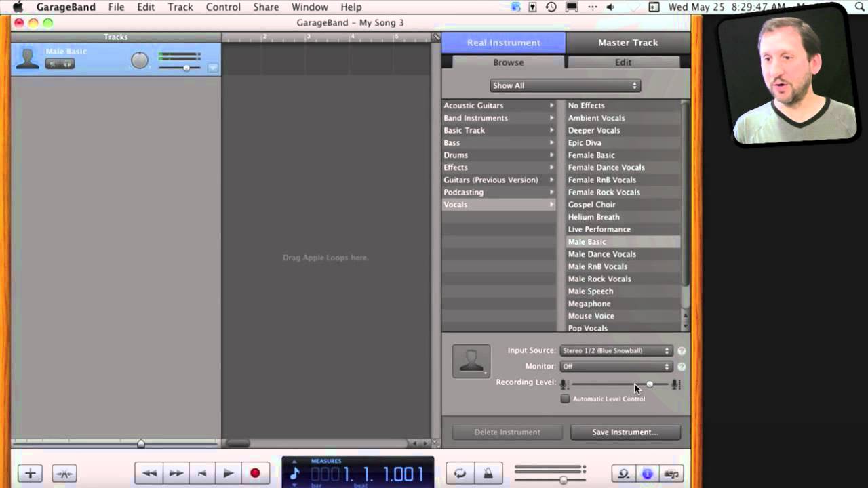
Task: Open the Monitor dropdown set to Off
Action: [x=616, y=366]
